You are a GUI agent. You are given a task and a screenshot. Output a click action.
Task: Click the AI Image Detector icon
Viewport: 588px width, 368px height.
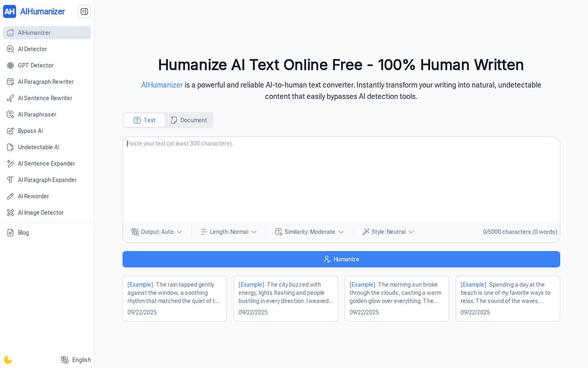coord(11,213)
